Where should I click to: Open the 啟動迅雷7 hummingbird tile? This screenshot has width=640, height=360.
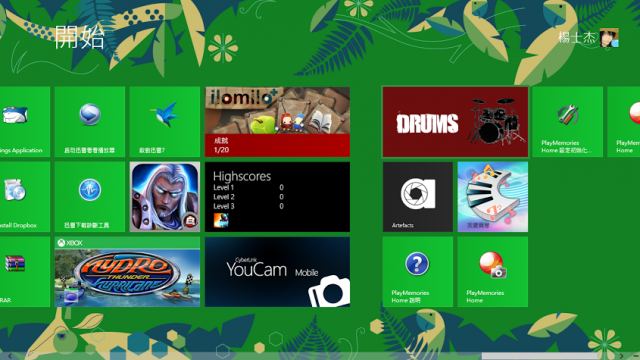[x=165, y=122]
